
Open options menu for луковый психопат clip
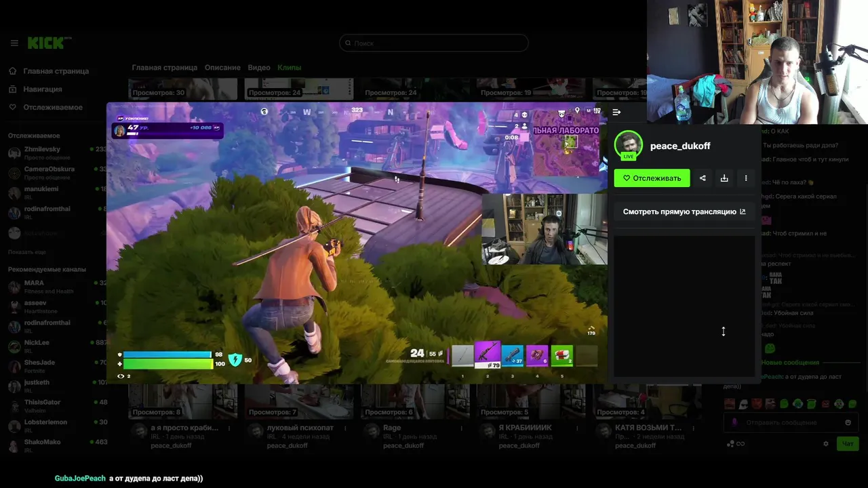tap(346, 428)
